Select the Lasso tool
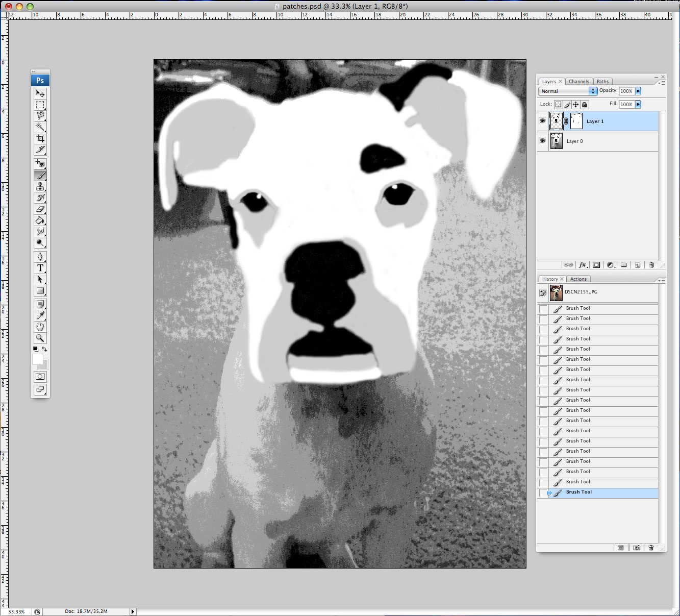The width and height of the screenshot is (680, 616). [x=40, y=116]
